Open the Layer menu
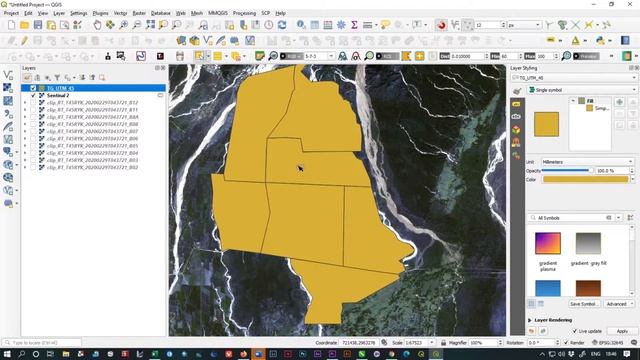 click(59, 13)
